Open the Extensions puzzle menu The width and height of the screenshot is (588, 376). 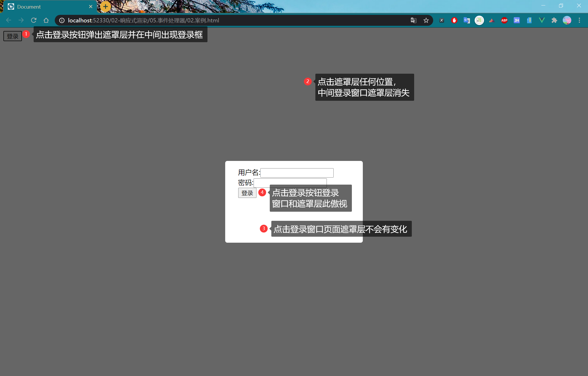pyautogui.click(x=554, y=20)
